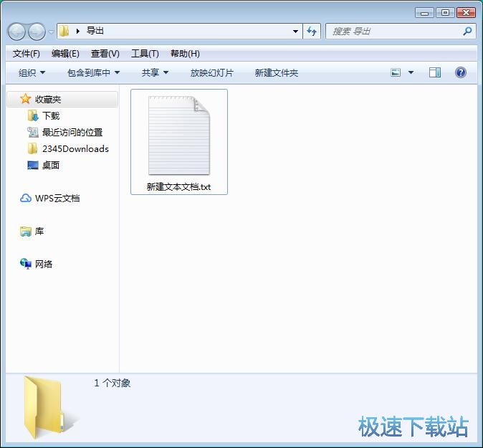Open 下载 in the favorites list

pyautogui.click(x=51, y=116)
